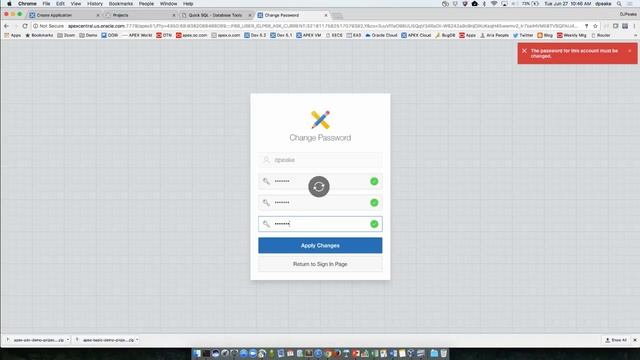The width and height of the screenshot is (640, 360).
Task: Open the Oracle Cloud bookmark
Action: [x=381, y=35]
